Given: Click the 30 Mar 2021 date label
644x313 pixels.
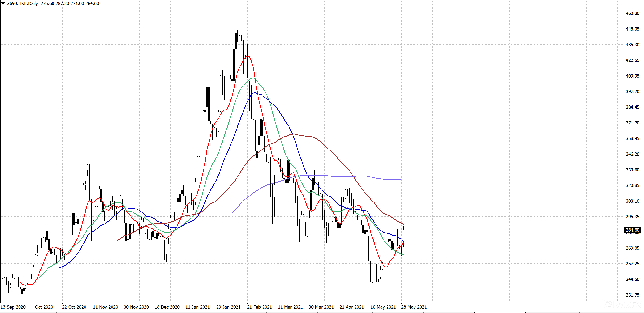Looking at the screenshot, I should tap(321, 307).
